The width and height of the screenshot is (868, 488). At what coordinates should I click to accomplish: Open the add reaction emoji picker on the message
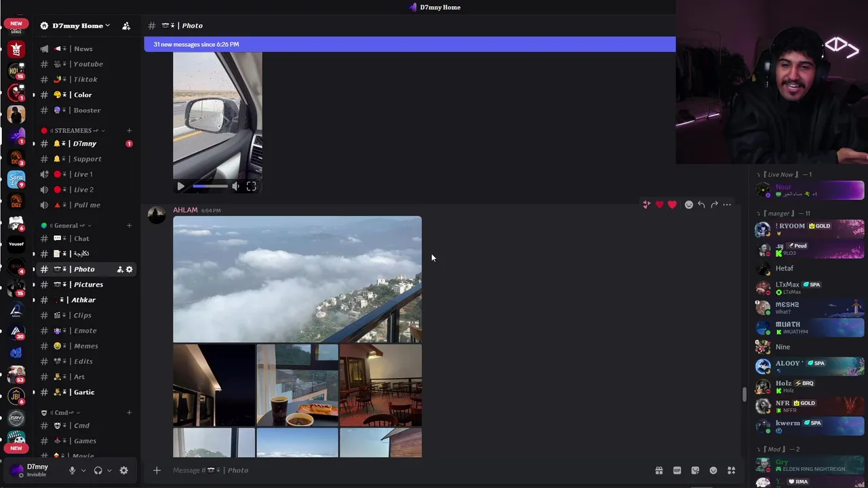point(688,205)
